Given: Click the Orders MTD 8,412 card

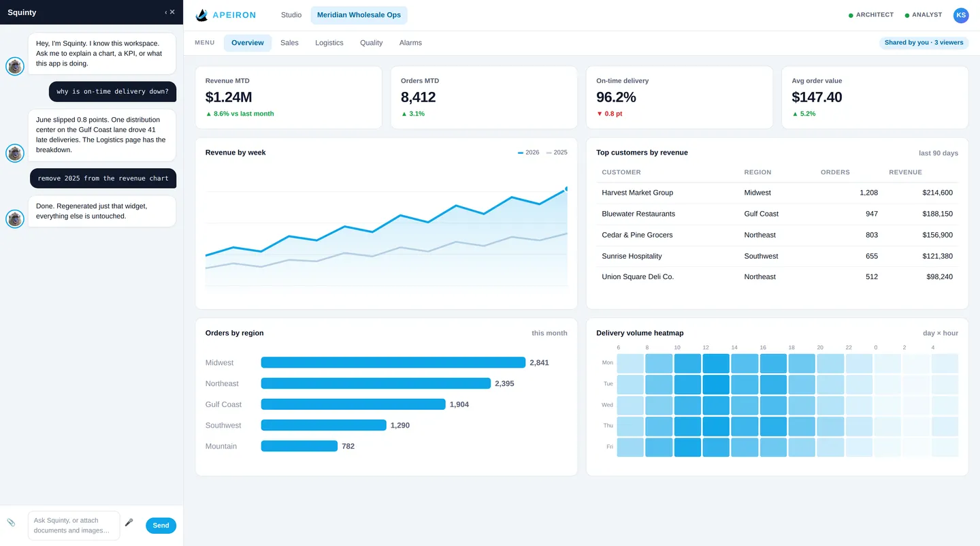Looking at the screenshot, I should pos(484,97).
